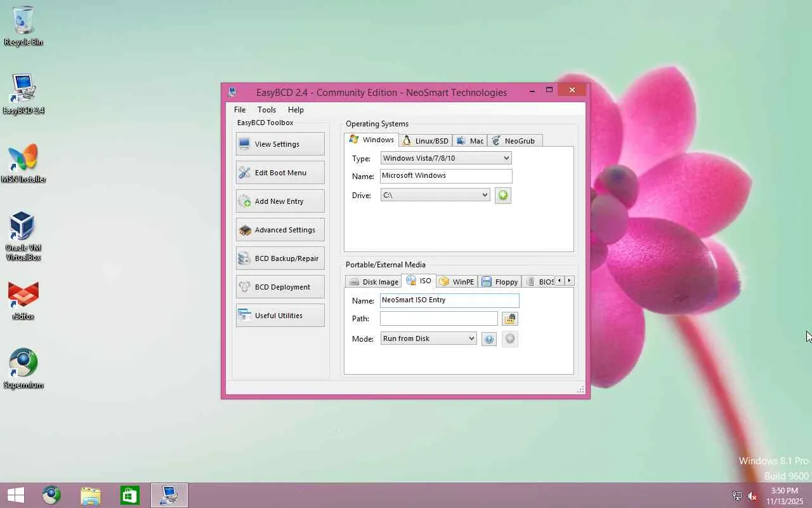
Task: Expand the Type dropdown for Windows version
Action: click(446, 158)
